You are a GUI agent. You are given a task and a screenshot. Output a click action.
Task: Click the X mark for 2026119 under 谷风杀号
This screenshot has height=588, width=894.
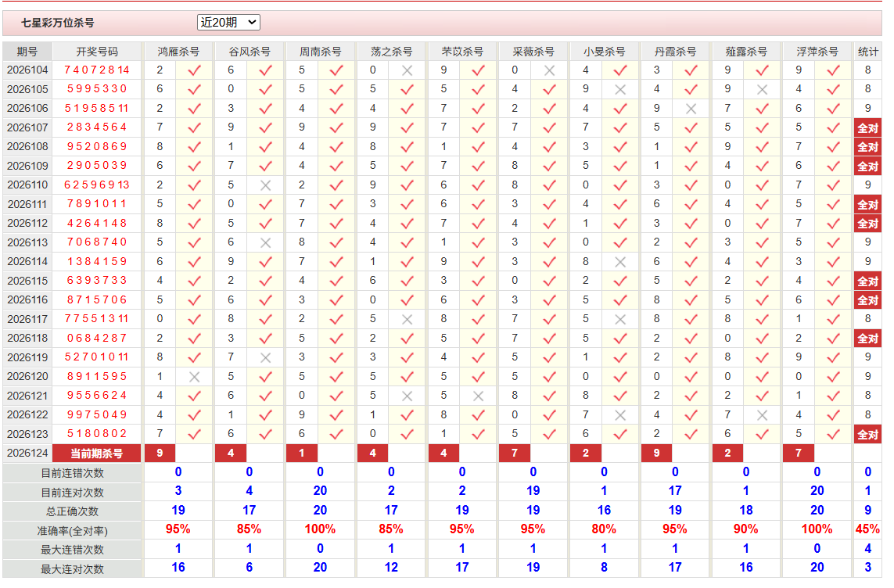(x=265, y=358)
